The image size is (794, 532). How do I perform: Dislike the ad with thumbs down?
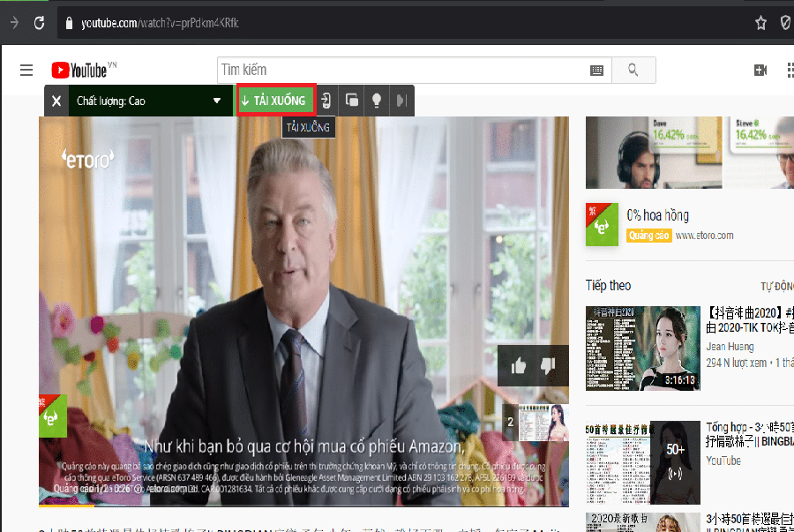(547, 364)
